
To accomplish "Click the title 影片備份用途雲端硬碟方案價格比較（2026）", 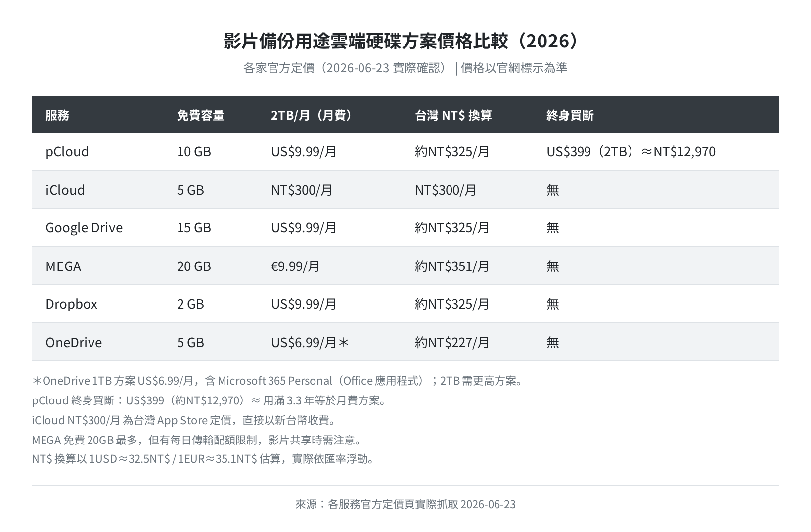I will 405,41.
